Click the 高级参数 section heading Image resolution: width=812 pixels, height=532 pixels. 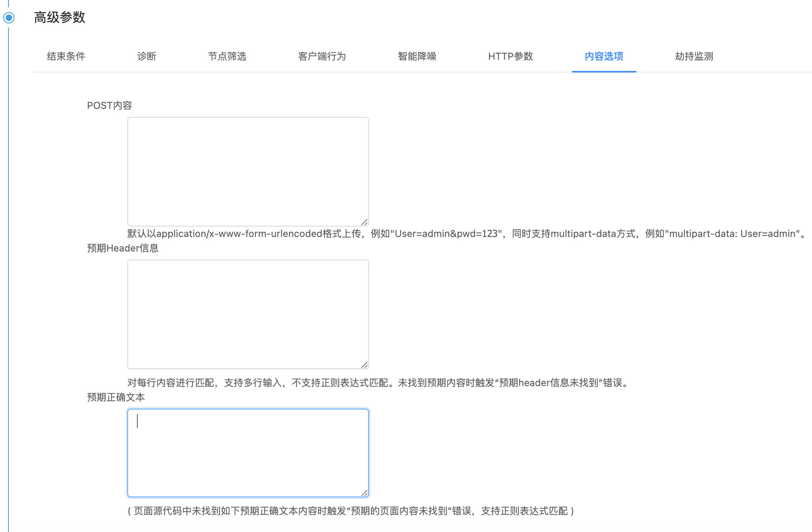(59, 18)
